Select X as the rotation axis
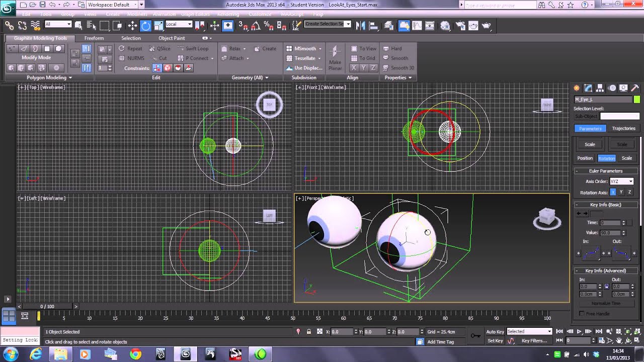Image resolution: width=644 pixels, height=362 pixels. tap(613, 192)
